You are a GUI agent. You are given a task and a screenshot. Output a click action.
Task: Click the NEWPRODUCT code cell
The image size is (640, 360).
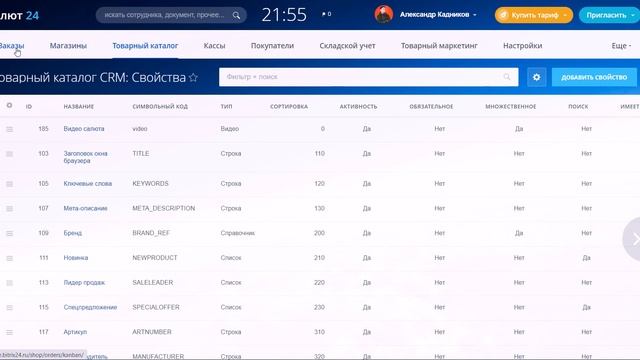pos(155,258)
